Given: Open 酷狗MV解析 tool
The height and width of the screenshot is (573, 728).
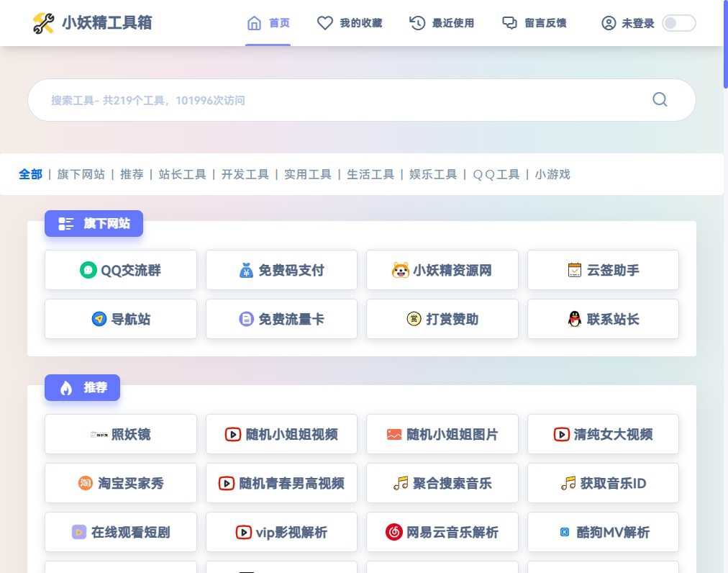Looking at the screenshot, I should 603,532.
